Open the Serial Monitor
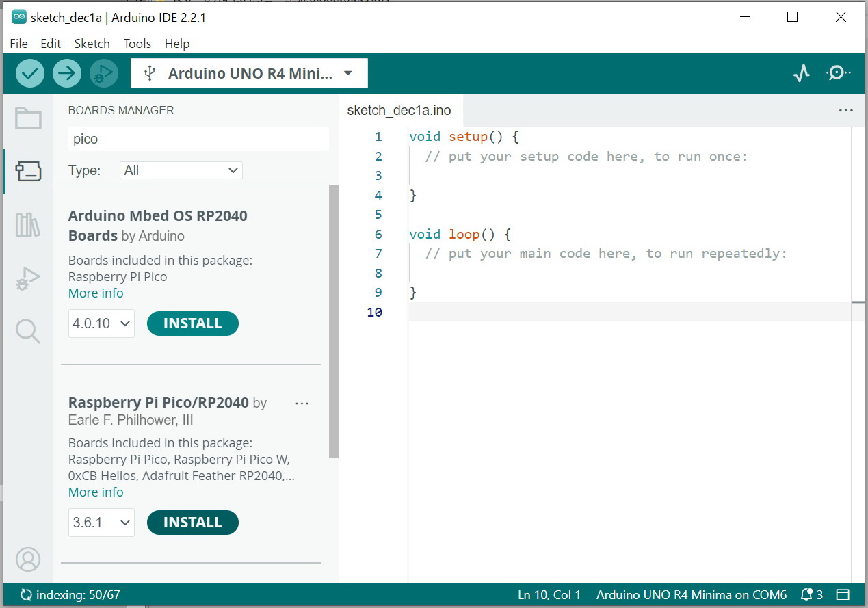 (838, 73)
